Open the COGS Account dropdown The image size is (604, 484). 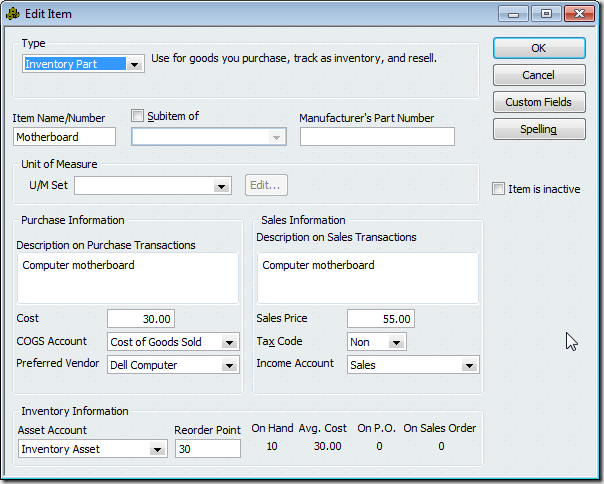point(230,342)
